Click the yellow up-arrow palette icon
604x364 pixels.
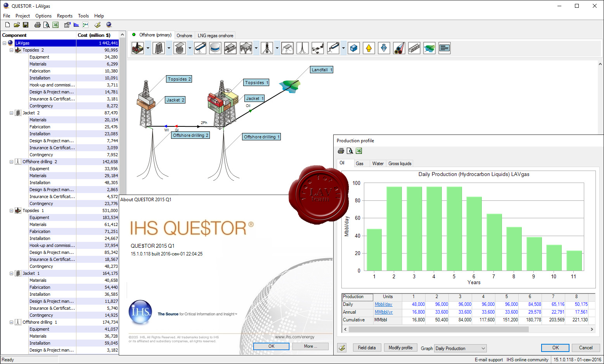point(369,48)
